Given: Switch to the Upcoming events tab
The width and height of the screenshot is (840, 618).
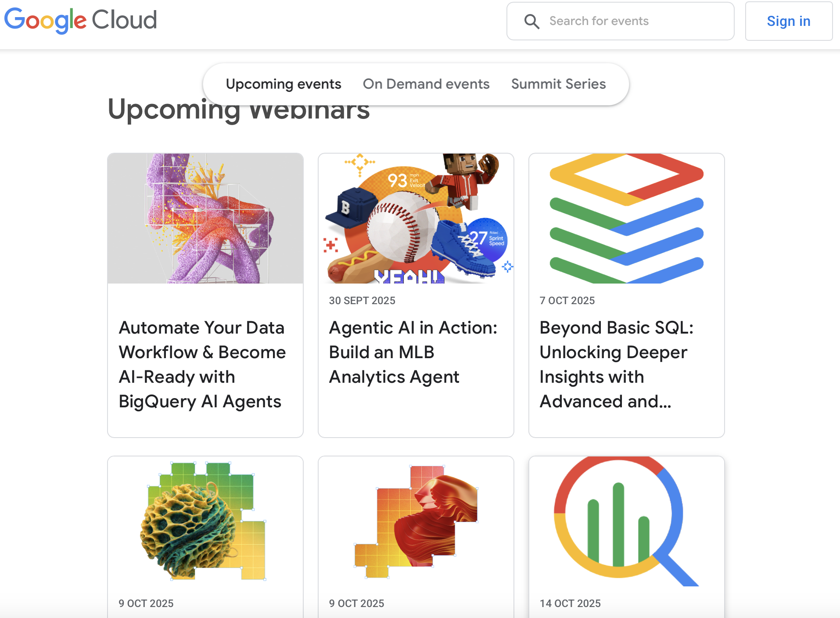Looking at the screenshot, I should point(283,84).
